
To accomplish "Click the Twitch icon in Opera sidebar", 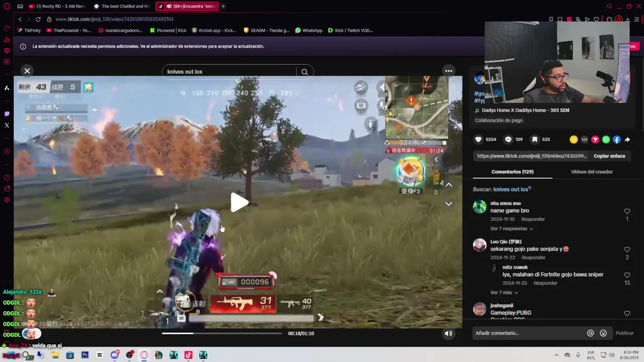I will (7, 114).
